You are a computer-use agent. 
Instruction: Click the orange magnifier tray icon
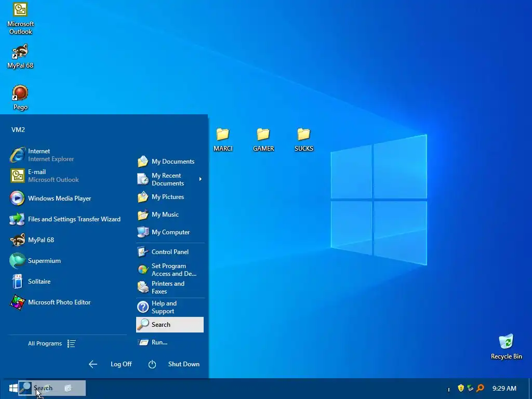click(x=480, y=388)
